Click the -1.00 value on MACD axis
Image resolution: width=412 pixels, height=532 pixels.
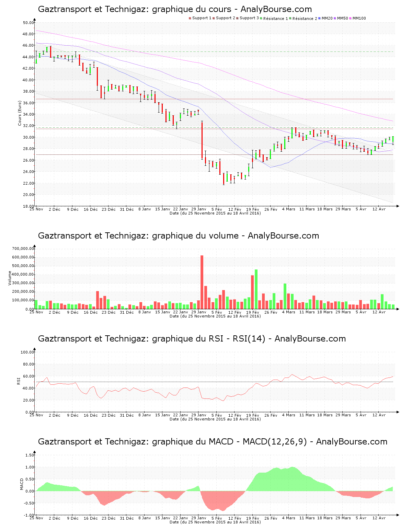(x=29, y=515)
